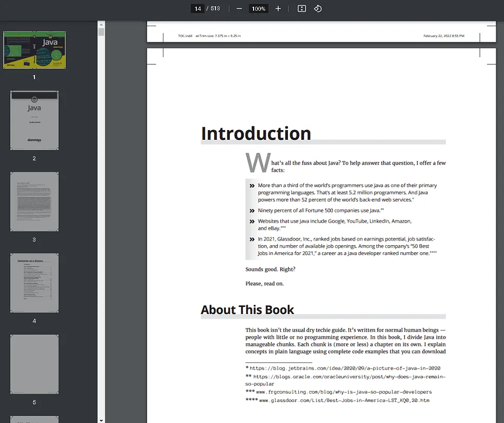Click the thumbnail sidebar scrollbar handle
504x423 pixels.
[101, 32]
